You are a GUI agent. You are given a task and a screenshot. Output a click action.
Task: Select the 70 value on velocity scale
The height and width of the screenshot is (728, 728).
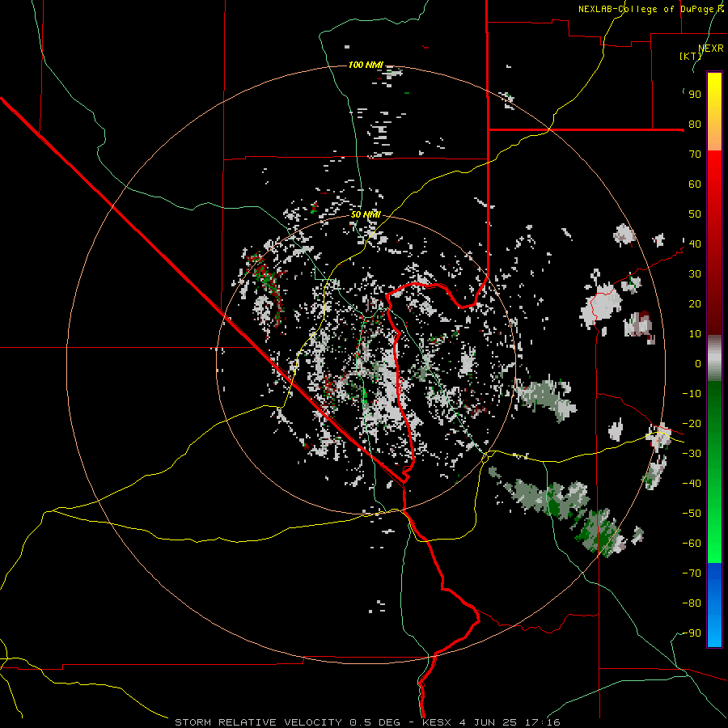(695, 154)
